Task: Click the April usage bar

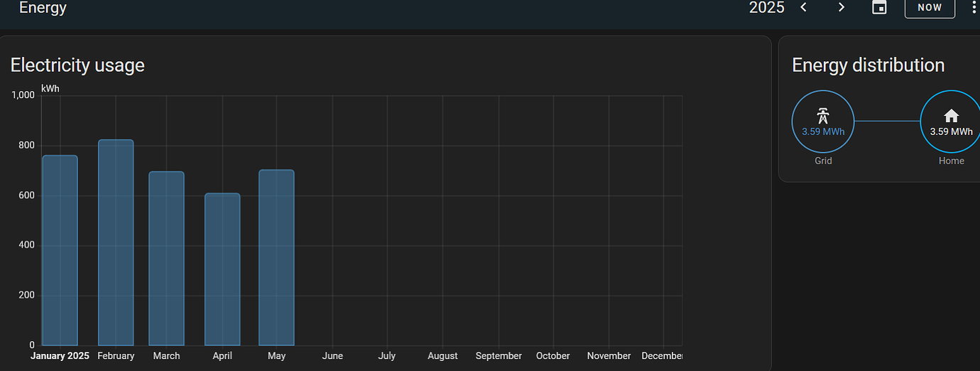Action: (x=222, y=269)
